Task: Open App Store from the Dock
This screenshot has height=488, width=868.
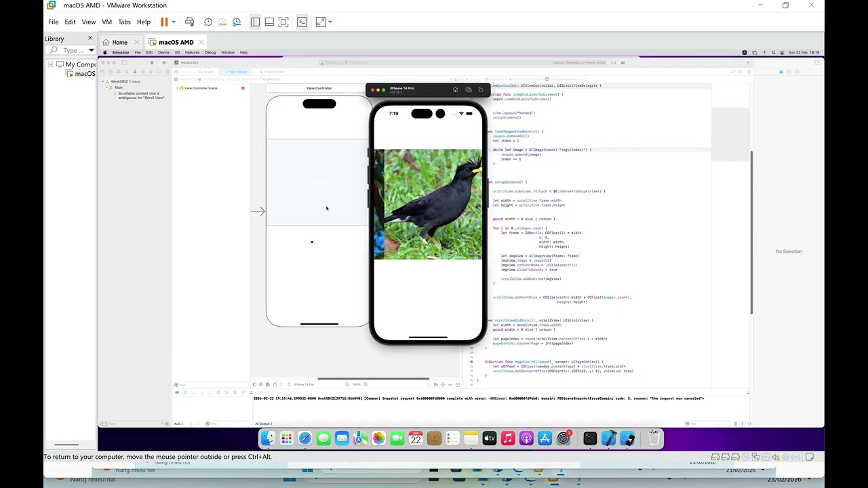Action: (545, 439)
